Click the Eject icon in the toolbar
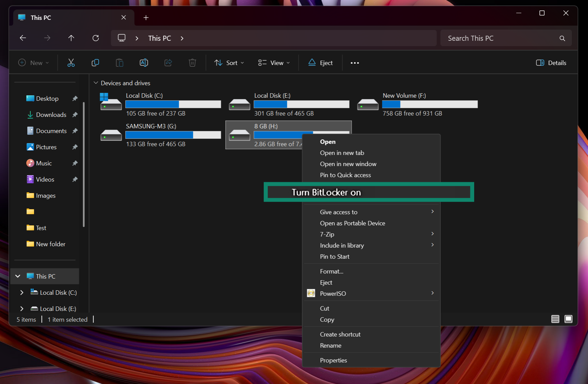The height and width of the screenshot is (384, 588). pyautogui.click(x=320, y=63)
